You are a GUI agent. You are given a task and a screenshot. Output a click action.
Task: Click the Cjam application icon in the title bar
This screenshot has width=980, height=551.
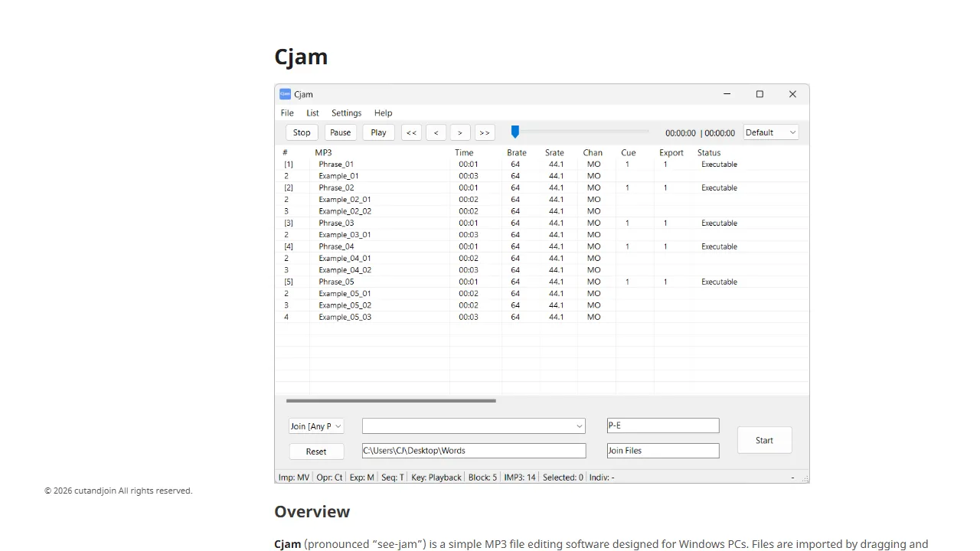point(286,93)
